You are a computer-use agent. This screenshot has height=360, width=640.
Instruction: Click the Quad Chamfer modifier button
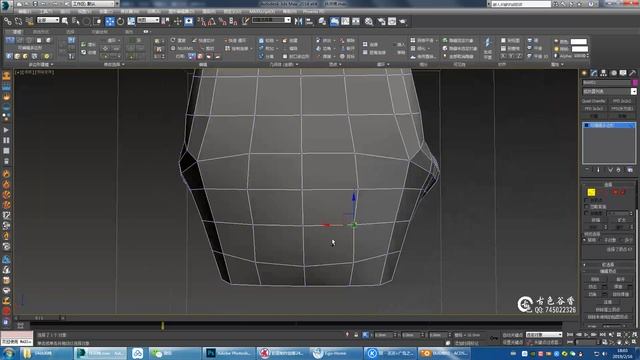(x=594, y=101)
